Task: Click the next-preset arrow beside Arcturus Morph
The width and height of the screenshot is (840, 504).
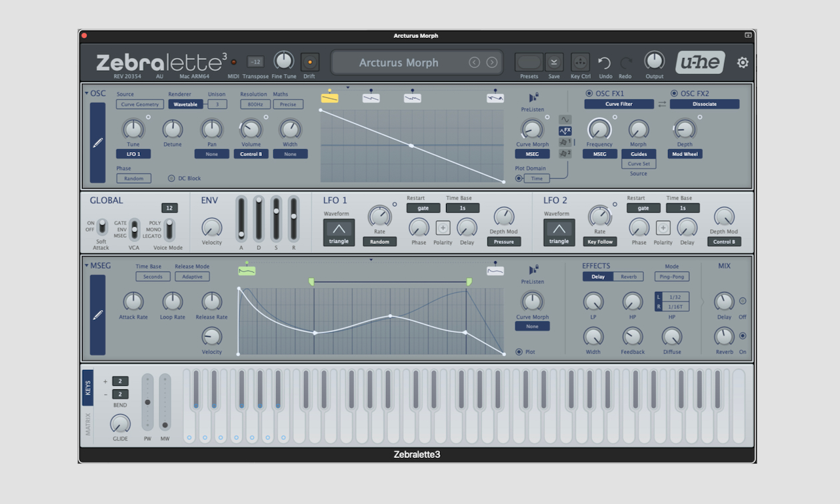Action: 492,62
